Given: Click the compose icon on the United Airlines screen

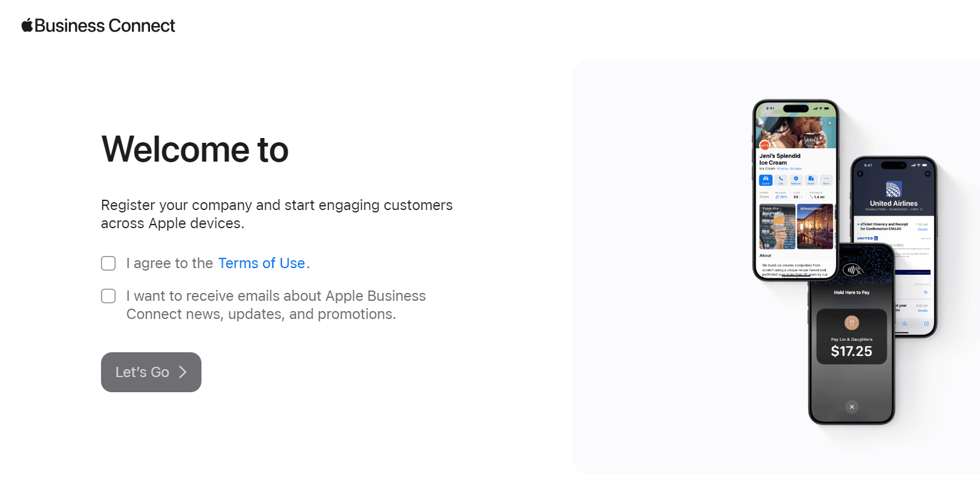Looking at the screenshot, I should click(926, 323).
